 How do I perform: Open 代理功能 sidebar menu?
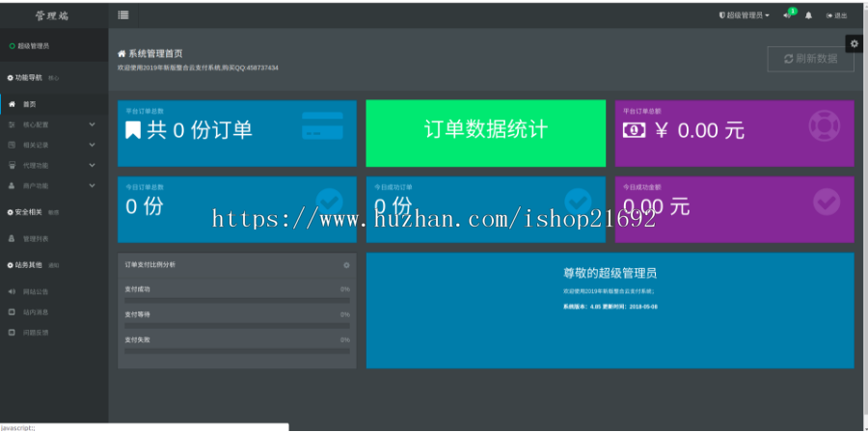coord(54,166)
